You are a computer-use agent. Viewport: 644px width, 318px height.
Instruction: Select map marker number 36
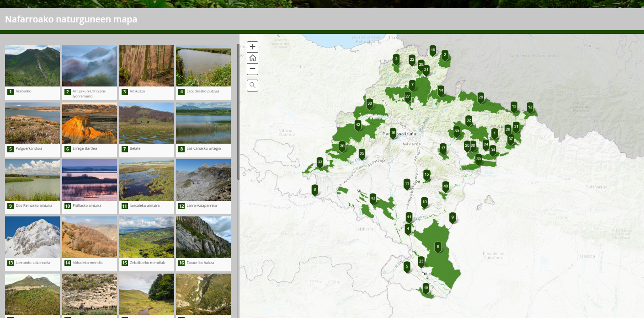tap(342, 146)
